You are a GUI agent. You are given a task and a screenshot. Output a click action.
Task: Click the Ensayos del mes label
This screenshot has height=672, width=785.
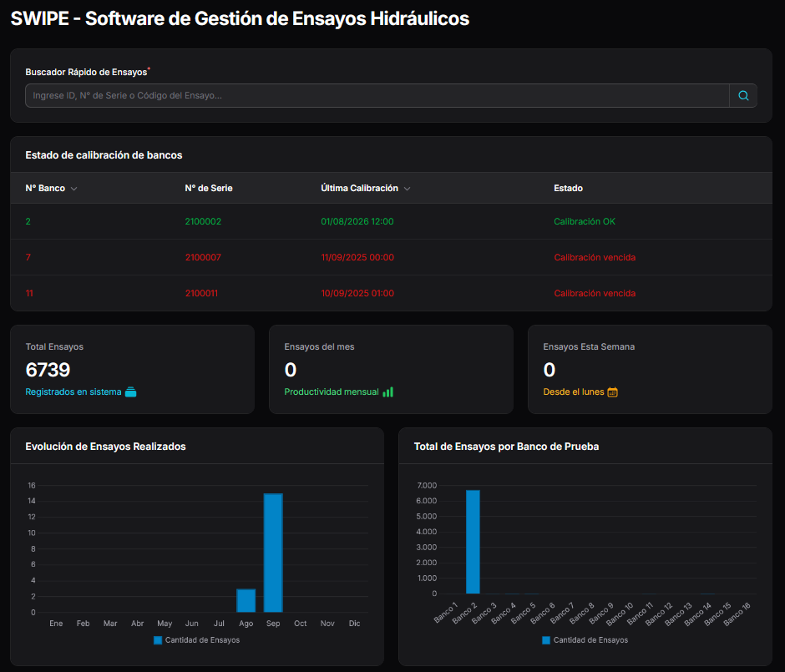tap(319, 346)
